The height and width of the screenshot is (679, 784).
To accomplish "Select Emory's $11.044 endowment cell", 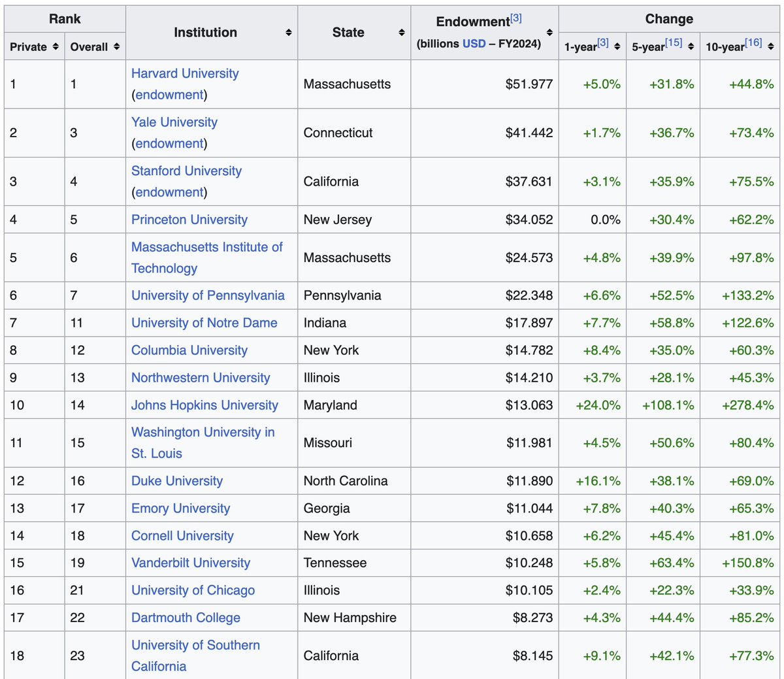I will [485, 508].
